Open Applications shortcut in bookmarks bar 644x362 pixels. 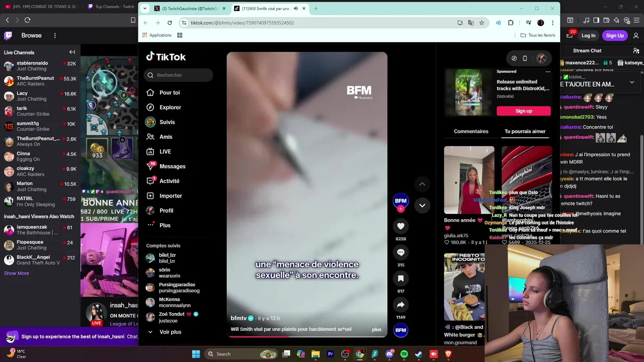tap(157, 35)
